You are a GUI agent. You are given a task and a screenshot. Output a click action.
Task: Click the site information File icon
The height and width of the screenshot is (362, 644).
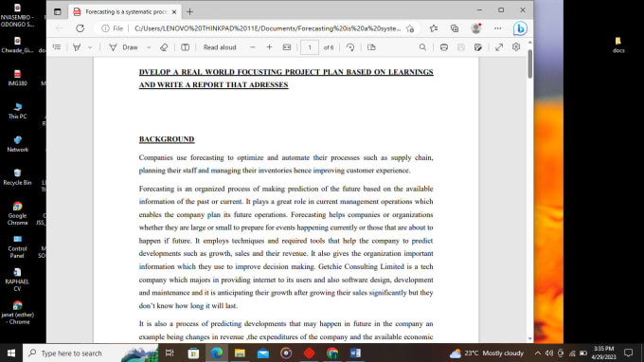pyautogui.click(x=112, y=28)
